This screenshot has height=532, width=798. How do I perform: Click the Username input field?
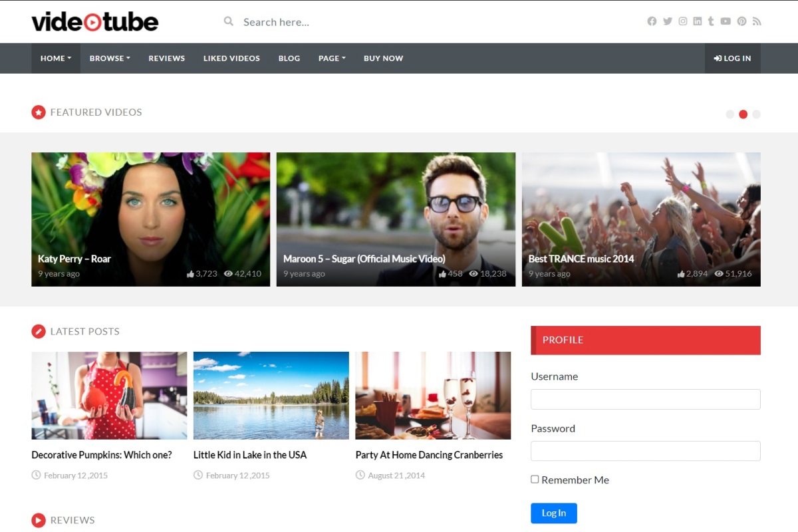tap(646, 399)
